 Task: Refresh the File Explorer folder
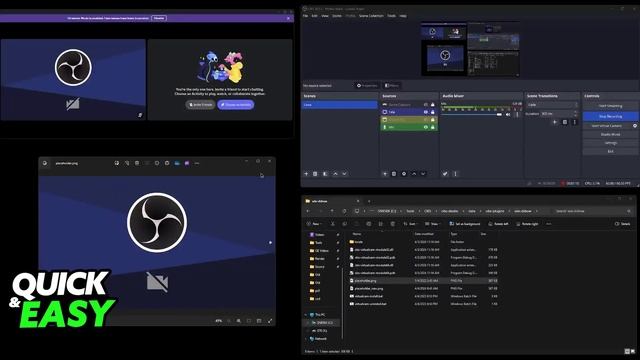click(x=344, y=211)
